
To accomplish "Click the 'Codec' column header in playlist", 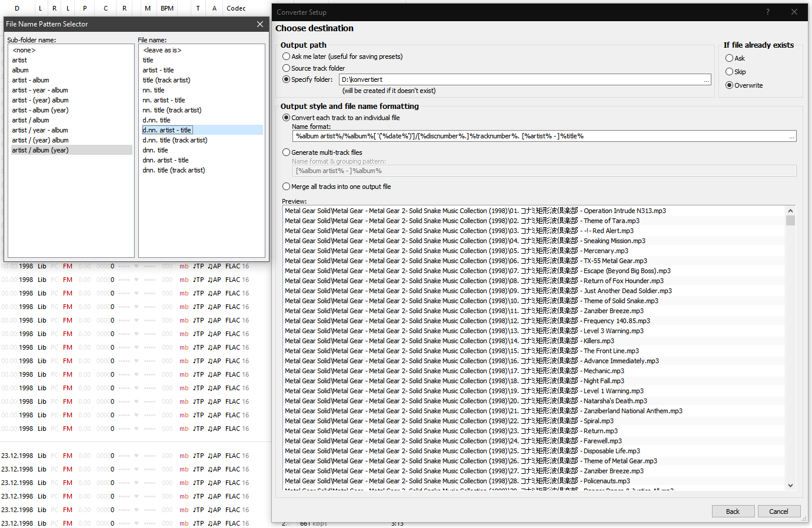I will coord(236,8).
